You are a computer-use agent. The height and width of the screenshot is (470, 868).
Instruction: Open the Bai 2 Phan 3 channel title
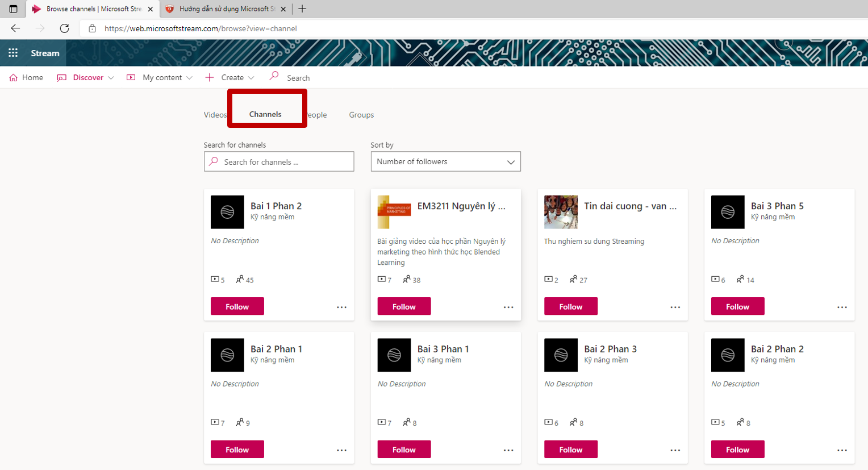tap(610, 349)
